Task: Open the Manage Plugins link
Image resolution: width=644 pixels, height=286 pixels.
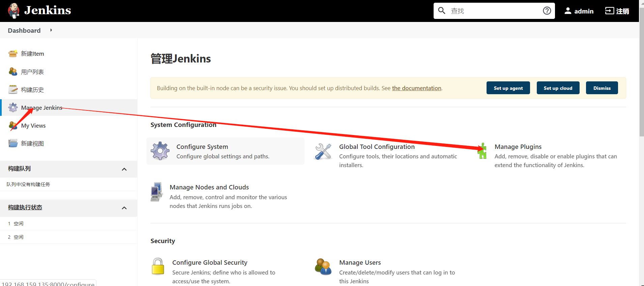Action: pos(518,147)
